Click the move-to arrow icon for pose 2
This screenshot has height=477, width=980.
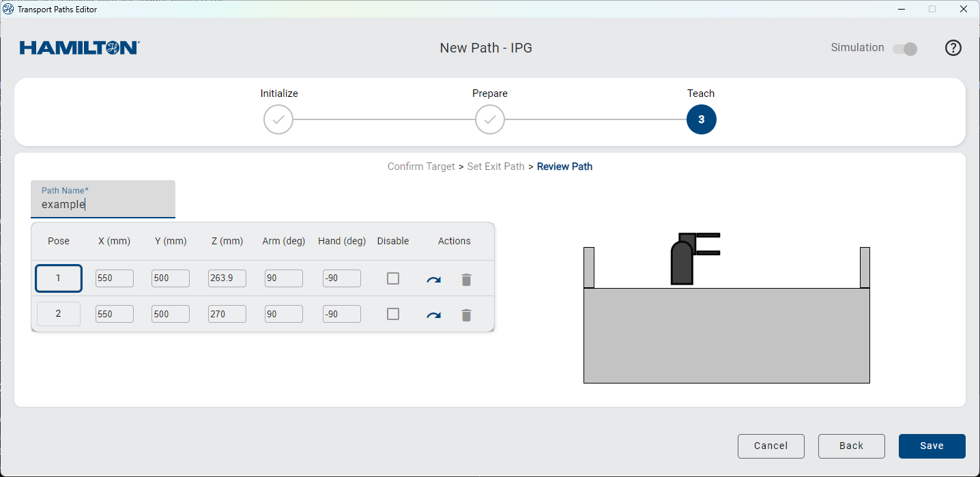(433, 315)
